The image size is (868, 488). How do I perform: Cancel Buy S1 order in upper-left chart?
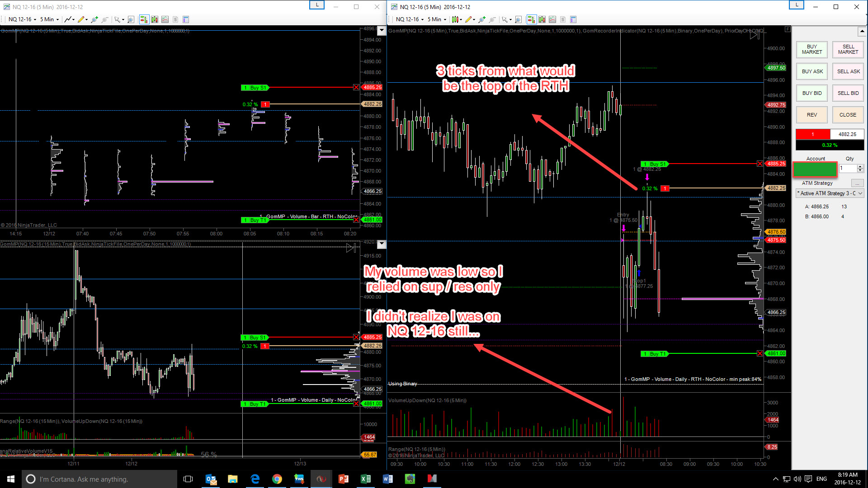click(356, 87)
